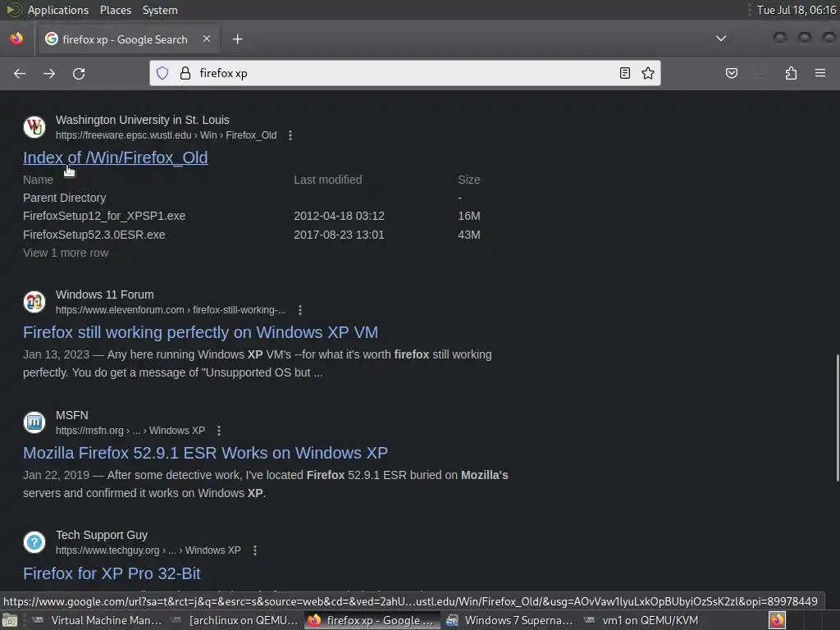
Task: Open the tracking protection shield icon
Action: (x=162, y=73)
